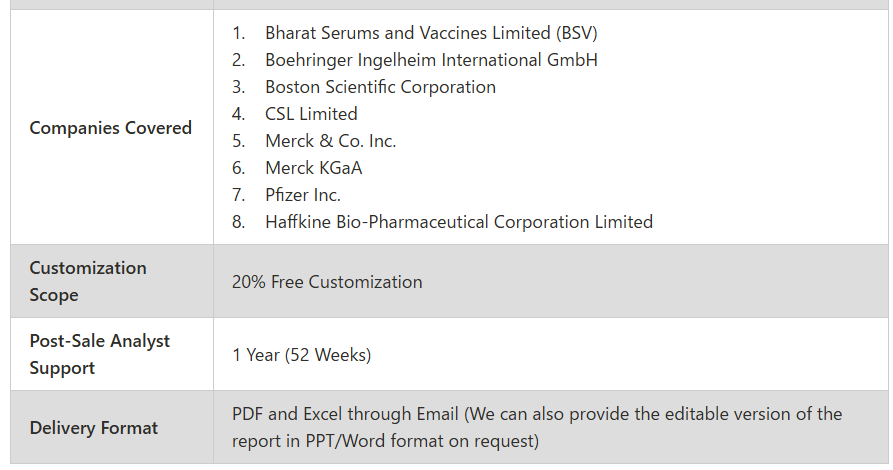Click Merck & Co. Inc. entry

pos(330,141)
